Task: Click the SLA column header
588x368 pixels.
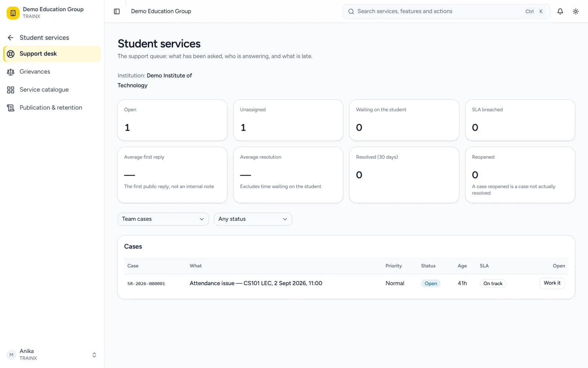Action: [x=484, y=266]
